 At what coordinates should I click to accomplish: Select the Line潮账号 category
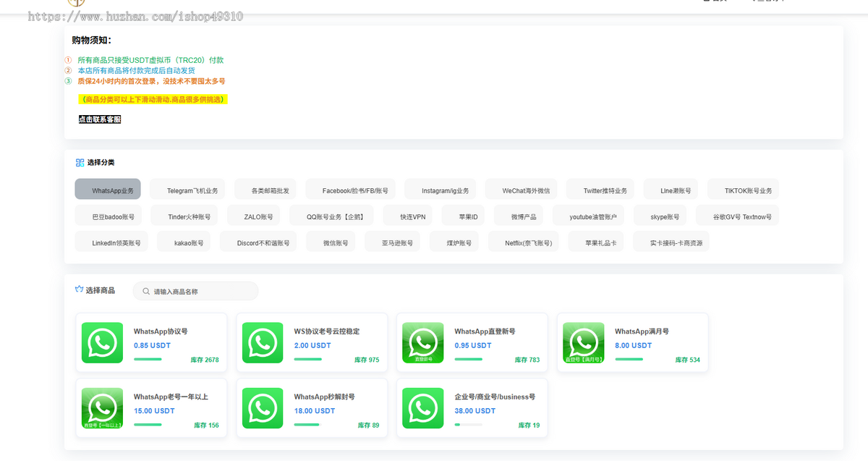671,190
